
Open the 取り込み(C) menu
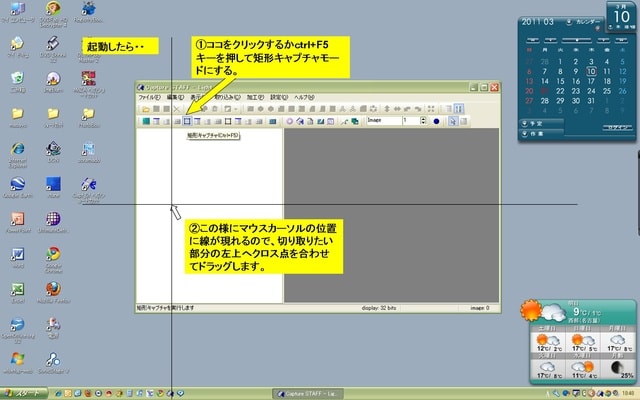[x=227, y=98]
